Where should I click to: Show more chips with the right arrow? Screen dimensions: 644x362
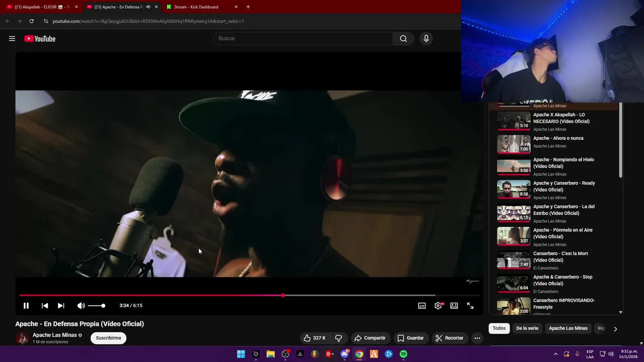coord(615,329)
